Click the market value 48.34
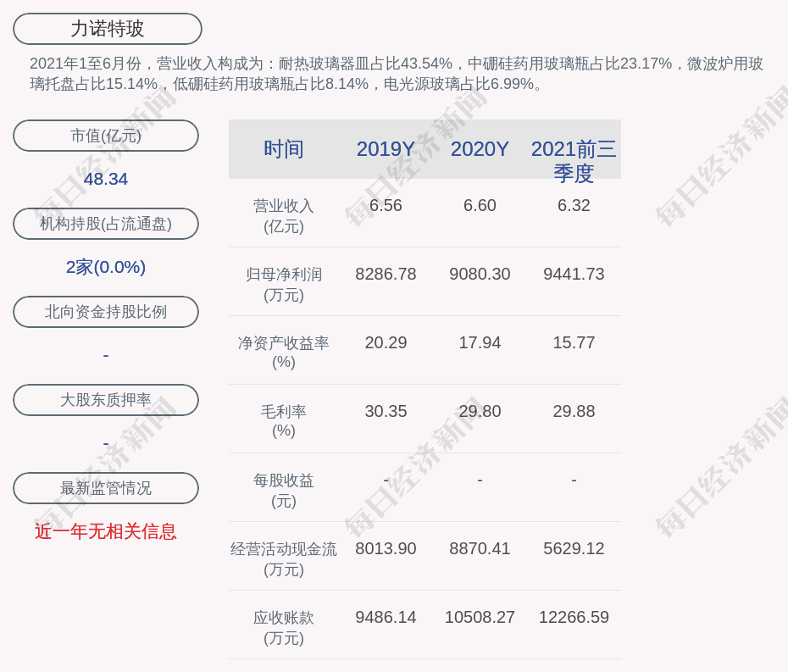The width and height of the screenshot is (788, 672). click(x=106, y=179)
